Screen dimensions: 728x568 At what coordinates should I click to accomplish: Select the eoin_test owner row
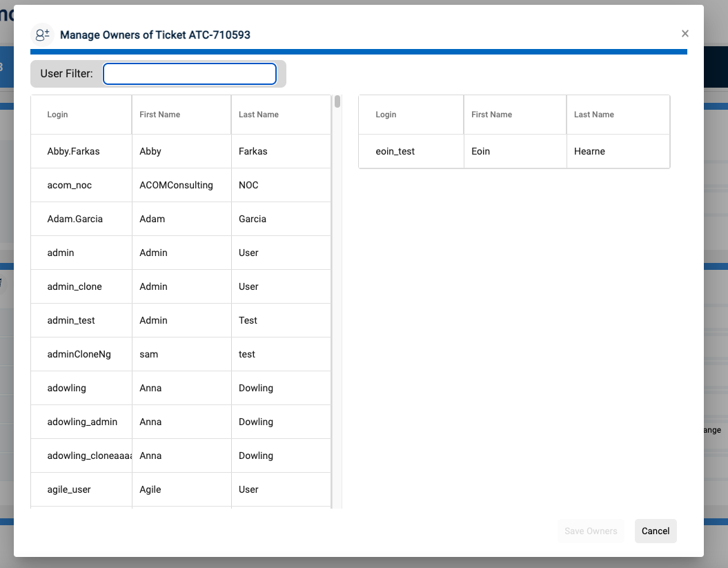pyautogui.click(x=395, y=151)
